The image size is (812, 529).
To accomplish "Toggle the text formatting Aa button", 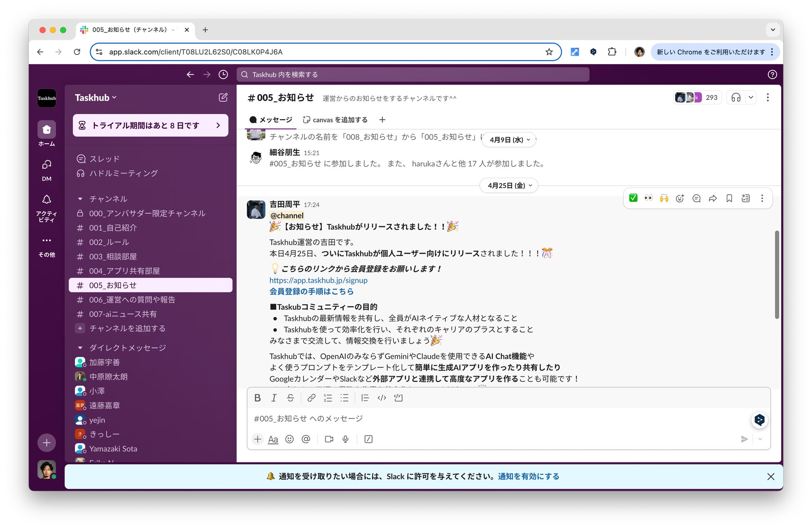I will 273,439.
